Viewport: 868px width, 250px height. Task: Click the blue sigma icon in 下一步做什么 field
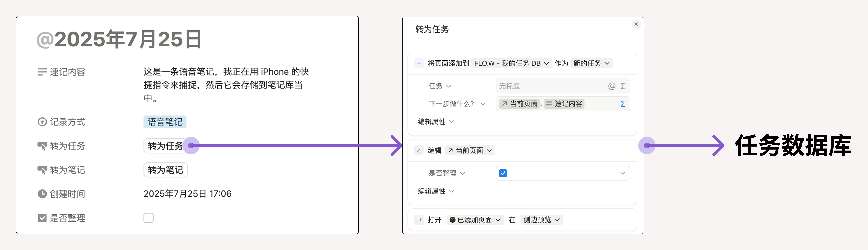tap(623, 104)
